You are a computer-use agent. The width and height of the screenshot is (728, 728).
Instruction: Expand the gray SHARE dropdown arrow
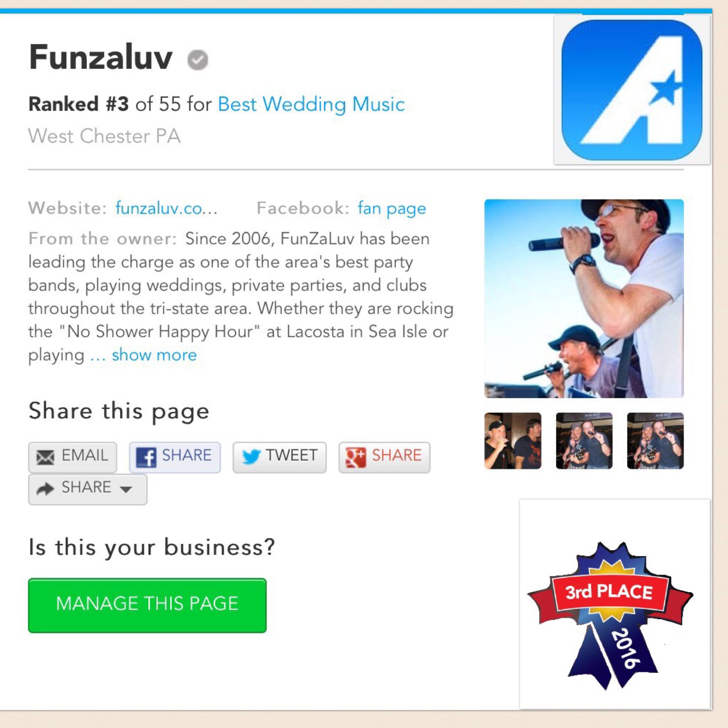pyautogui.click(x=126, y=489)
